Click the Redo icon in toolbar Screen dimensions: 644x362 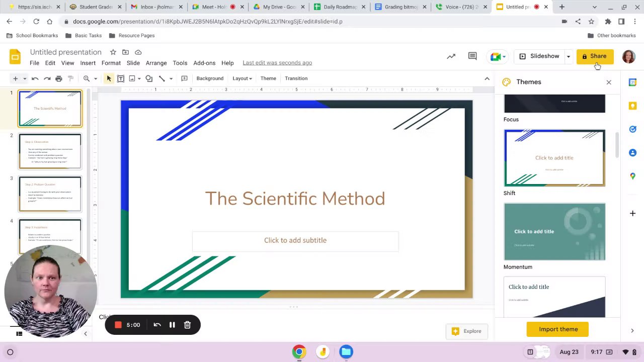(47, 78)
